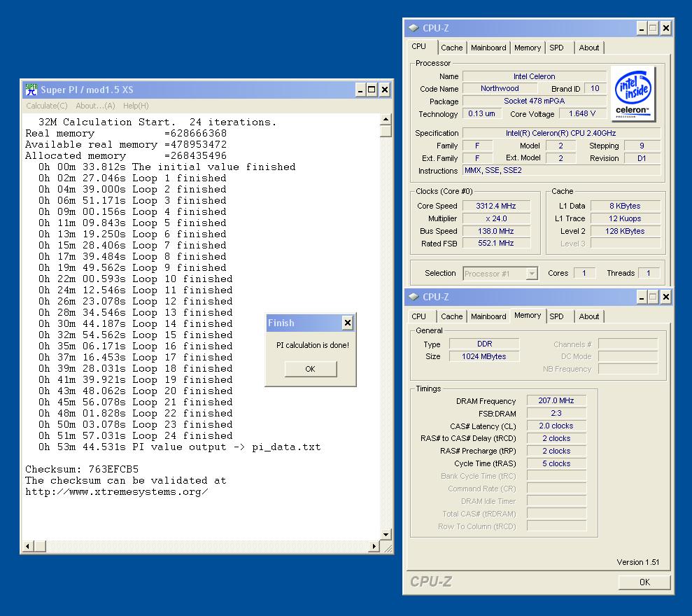Click the L1 Trace value 12 Kuops
The width and height of the screenshot is (692, 616).
(x=625, y=218)
